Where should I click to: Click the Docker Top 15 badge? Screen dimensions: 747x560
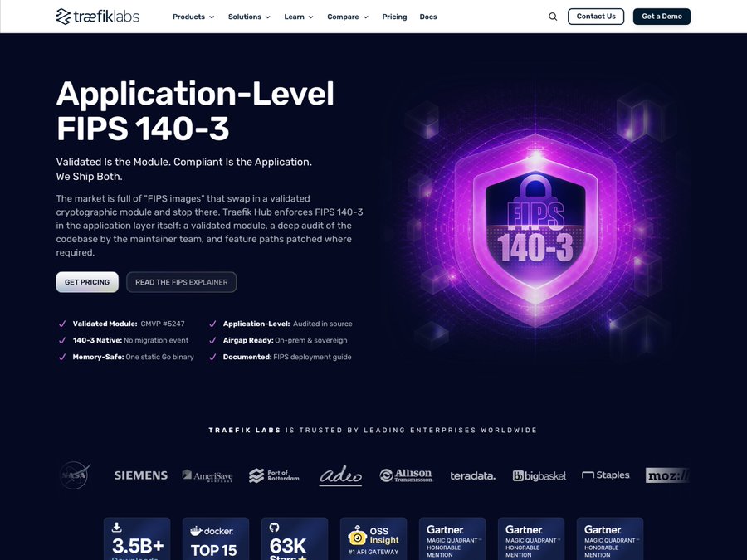pos(216,538)
